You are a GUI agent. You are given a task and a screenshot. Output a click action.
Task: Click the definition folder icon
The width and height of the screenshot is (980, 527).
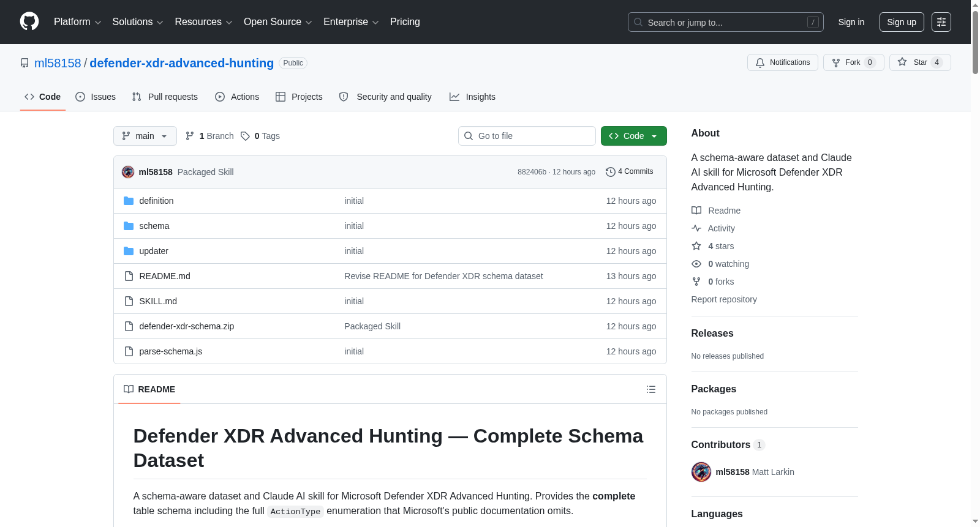(129, 201)
